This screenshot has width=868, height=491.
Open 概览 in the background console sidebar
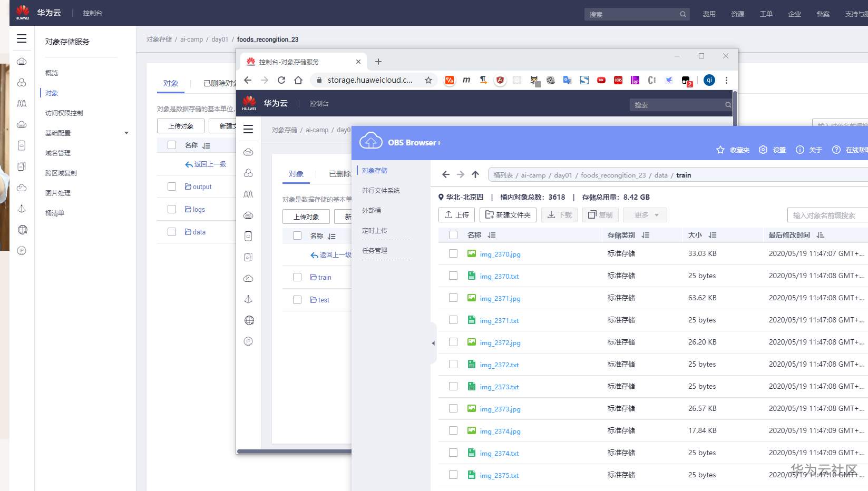click(52, 73)
